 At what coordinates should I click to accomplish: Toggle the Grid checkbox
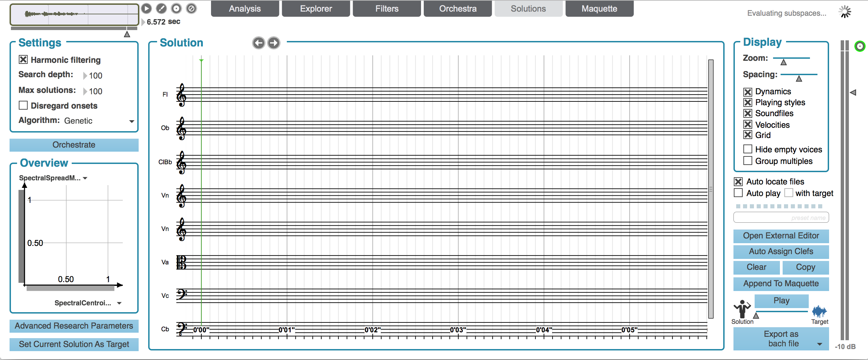[748, 135]
